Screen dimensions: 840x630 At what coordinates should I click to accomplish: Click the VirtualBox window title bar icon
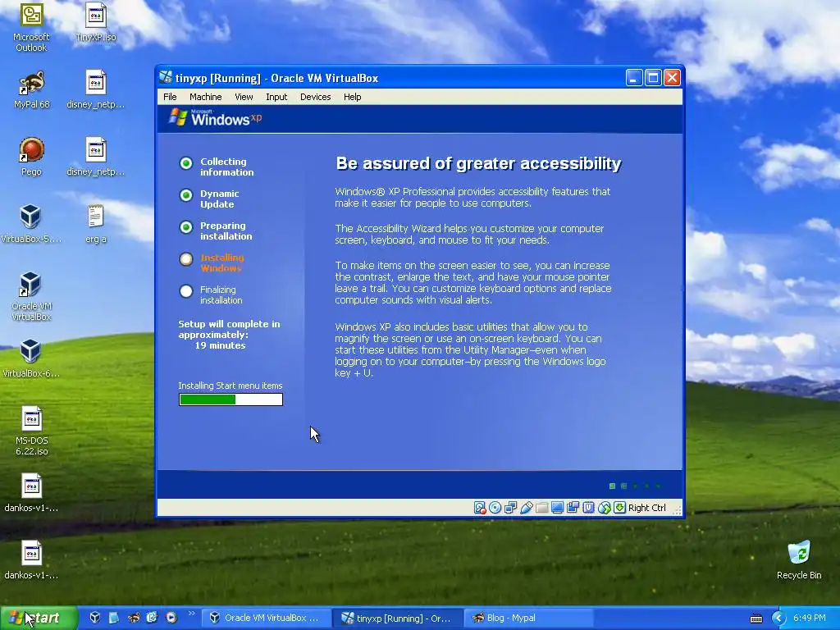[166, 77]
